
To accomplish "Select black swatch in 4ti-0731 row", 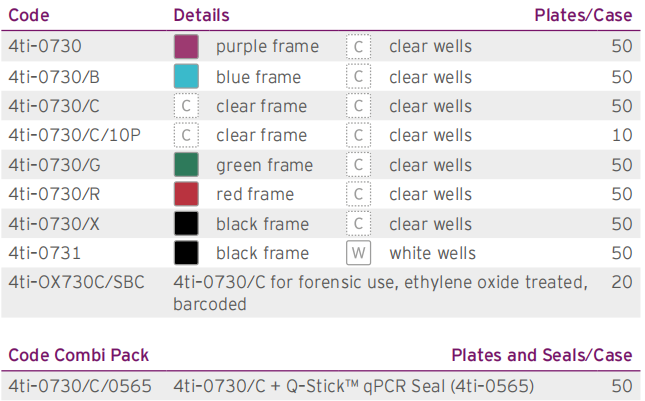I will (x=186, y=253).
